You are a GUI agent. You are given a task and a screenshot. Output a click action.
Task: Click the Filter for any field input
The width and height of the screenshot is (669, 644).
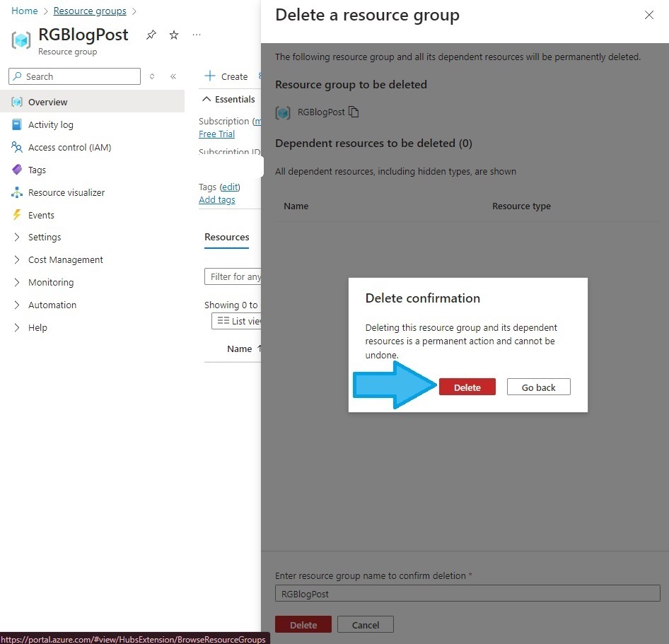coord(233,276)
